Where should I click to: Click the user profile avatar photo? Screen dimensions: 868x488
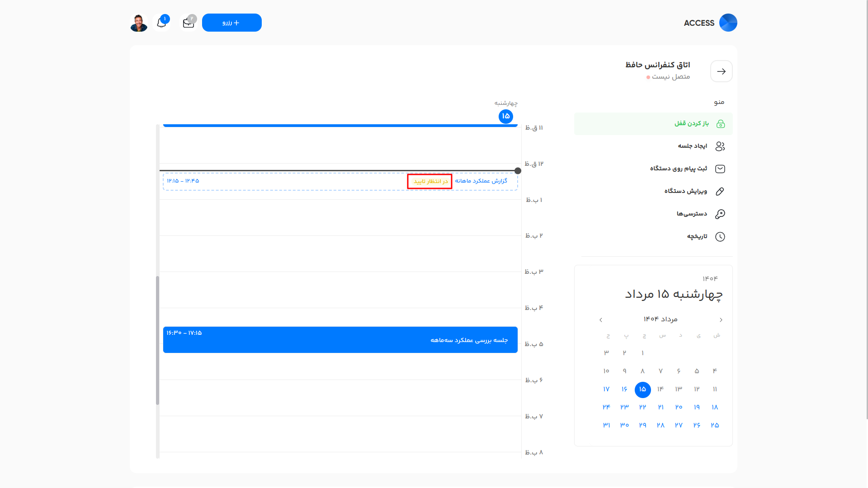(x=139, y=23)
